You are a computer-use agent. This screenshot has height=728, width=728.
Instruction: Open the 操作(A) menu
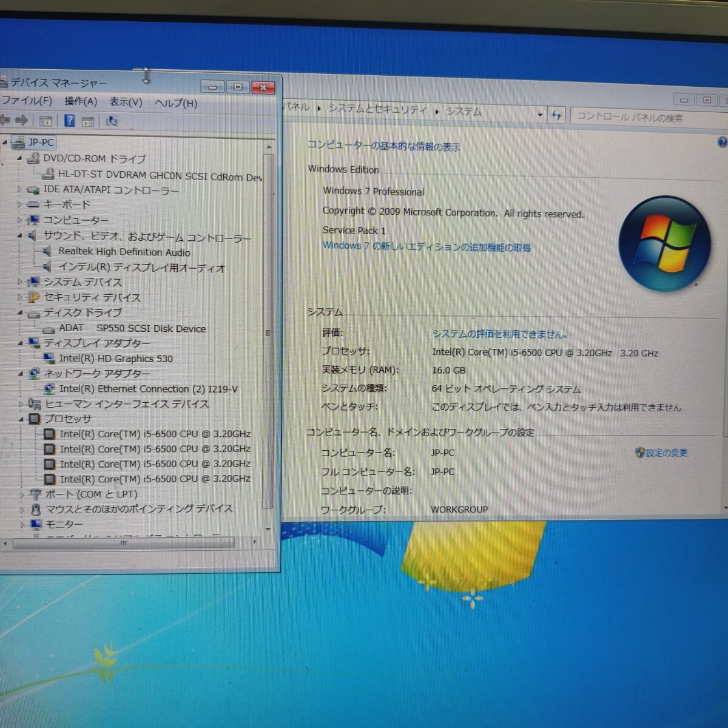(x=81, y=101)
